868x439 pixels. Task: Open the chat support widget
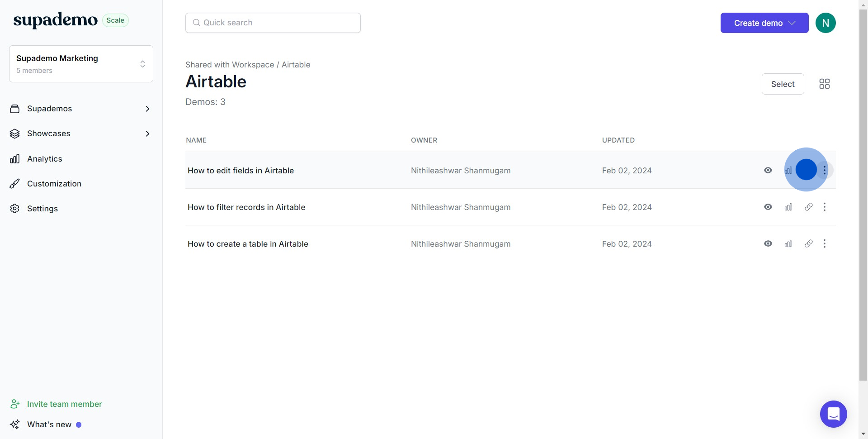(x=833, y=414)
